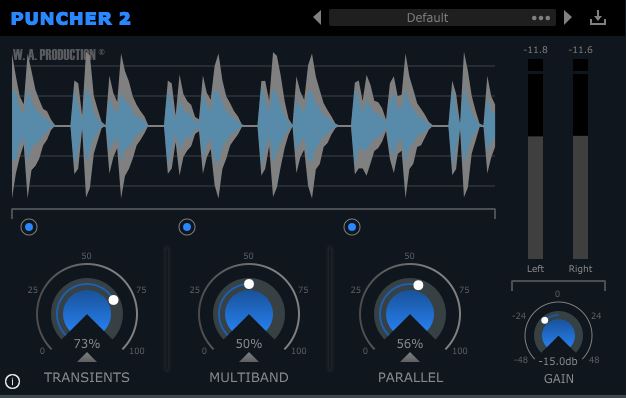The width and height of the screenshot is (626, 398).
Task: Click the Gain knob handle
Action: [545, 320]
